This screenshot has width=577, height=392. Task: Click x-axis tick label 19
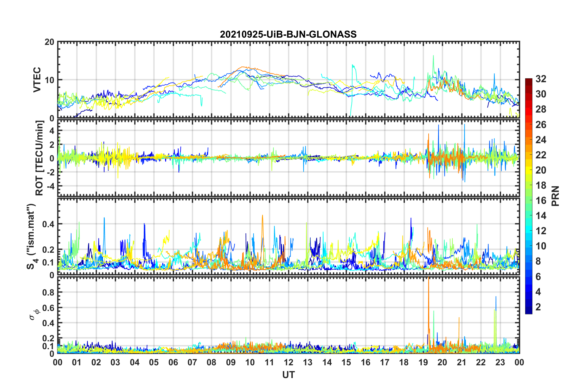(x=423, y=362)
